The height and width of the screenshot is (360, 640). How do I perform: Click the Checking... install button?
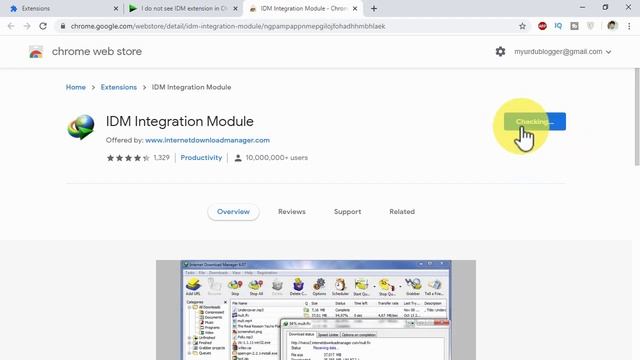click(535, 122)
